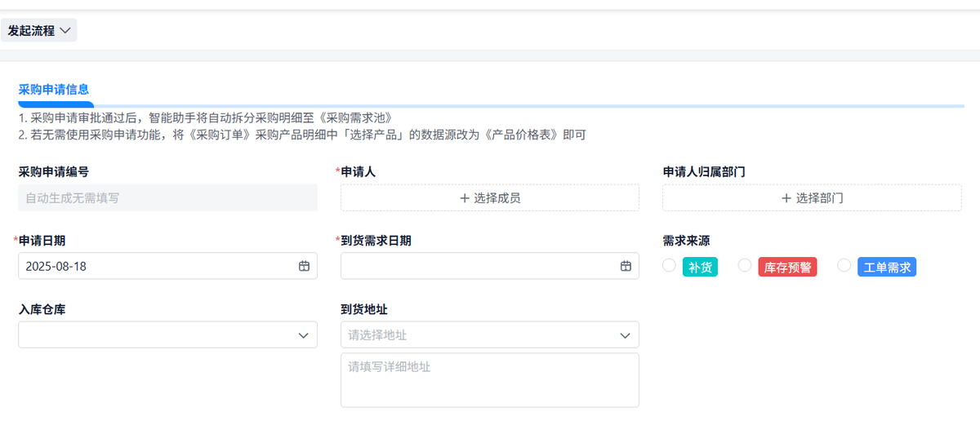Screen dimensions: 980x425
Task: Select the 库存预警 radio option
Action: pyautogui.click(x=745, y=266)
